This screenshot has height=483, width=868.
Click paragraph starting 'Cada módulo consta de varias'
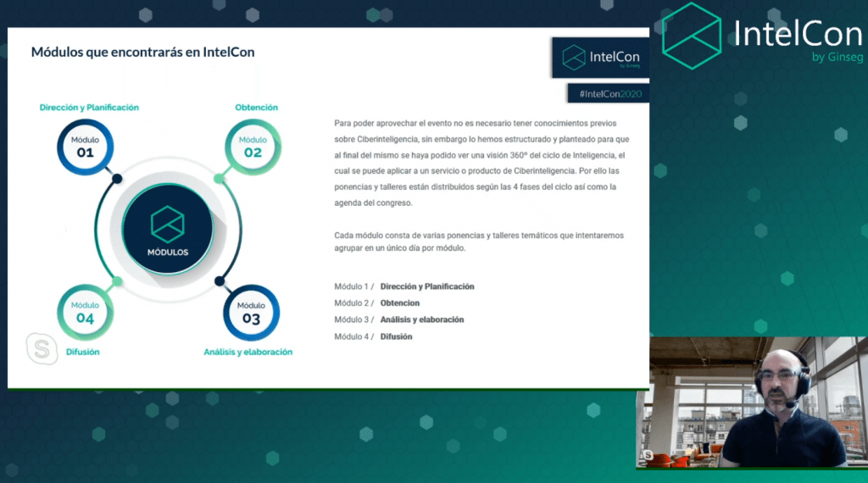point(479,241)
